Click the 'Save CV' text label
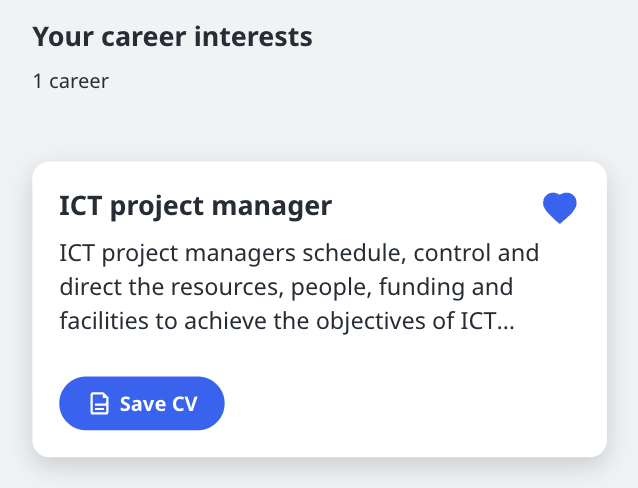This screenshot has height=488, width=638. click(158, 404)
